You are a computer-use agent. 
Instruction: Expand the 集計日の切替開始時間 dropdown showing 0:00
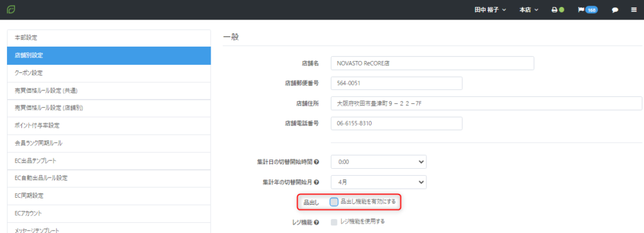[379, 162]
